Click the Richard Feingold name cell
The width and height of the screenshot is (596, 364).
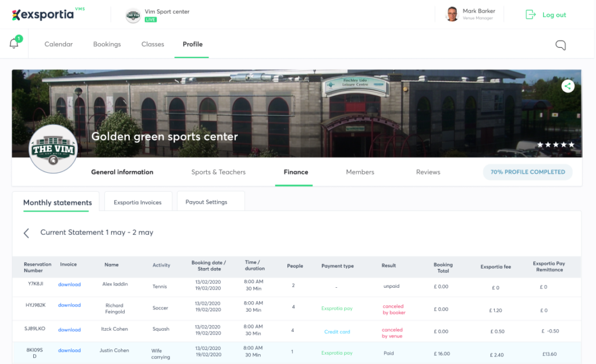tap(115, 308)
